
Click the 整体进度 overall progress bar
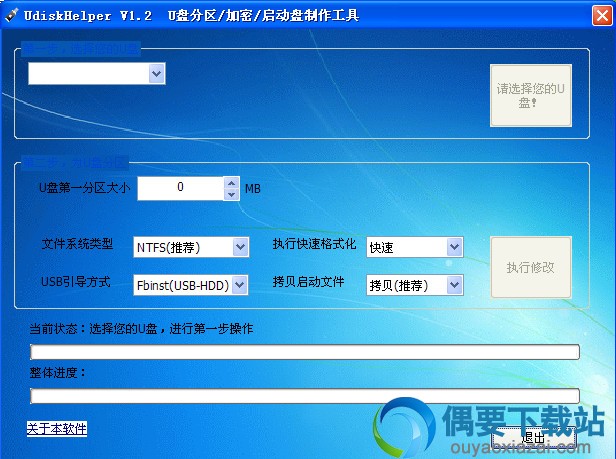pyautogui.click(x=305, y=396)
